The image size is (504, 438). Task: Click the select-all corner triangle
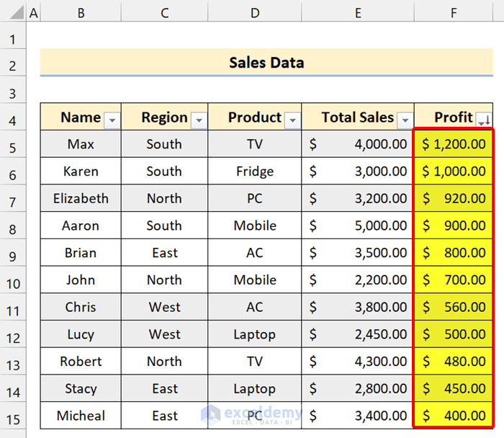[13, 12]
